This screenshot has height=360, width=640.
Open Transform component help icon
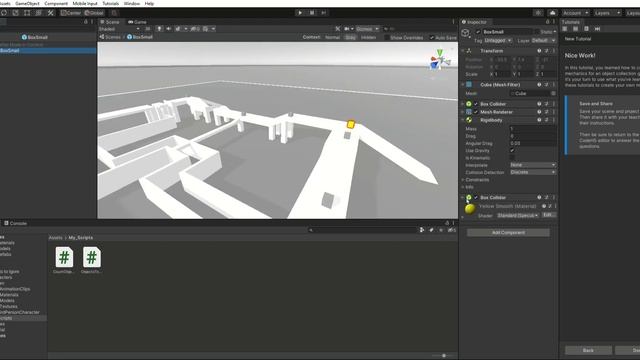[x=539, y=51]
